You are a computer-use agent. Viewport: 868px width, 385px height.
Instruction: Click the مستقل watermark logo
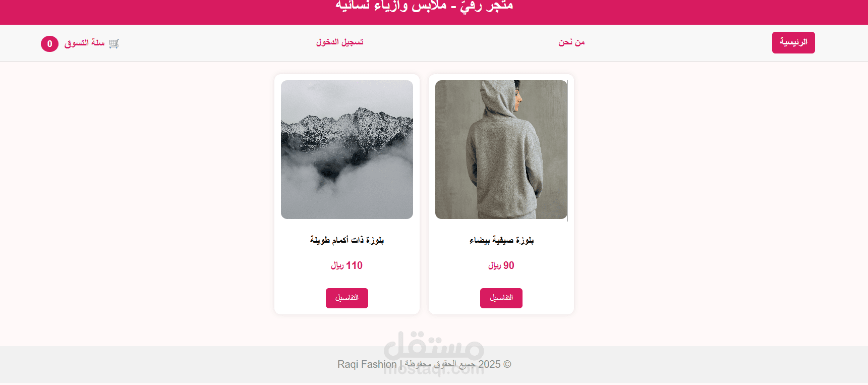click(x=434, y=345)
